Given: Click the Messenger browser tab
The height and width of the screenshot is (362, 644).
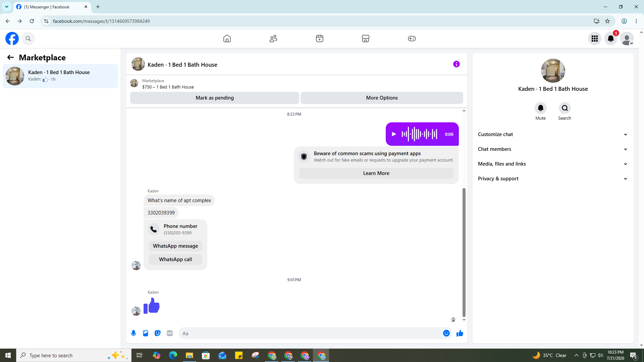Looking at the screenshot, I should (52, 7).
